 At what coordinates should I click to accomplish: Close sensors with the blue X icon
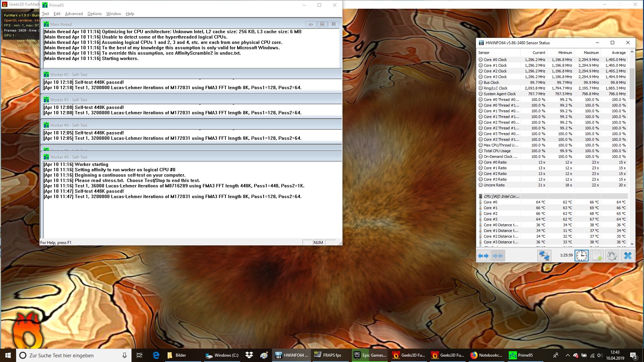click(627, 256)
